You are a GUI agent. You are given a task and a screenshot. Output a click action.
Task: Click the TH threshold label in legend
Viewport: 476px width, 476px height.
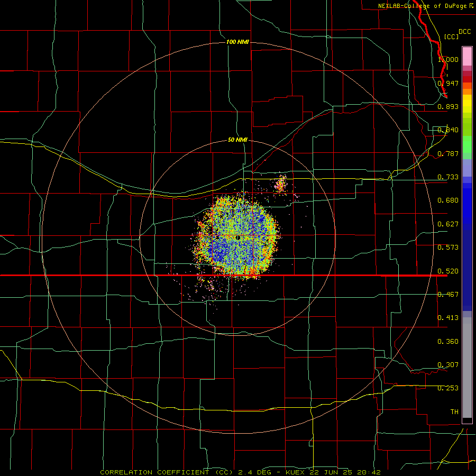(454, 411)
